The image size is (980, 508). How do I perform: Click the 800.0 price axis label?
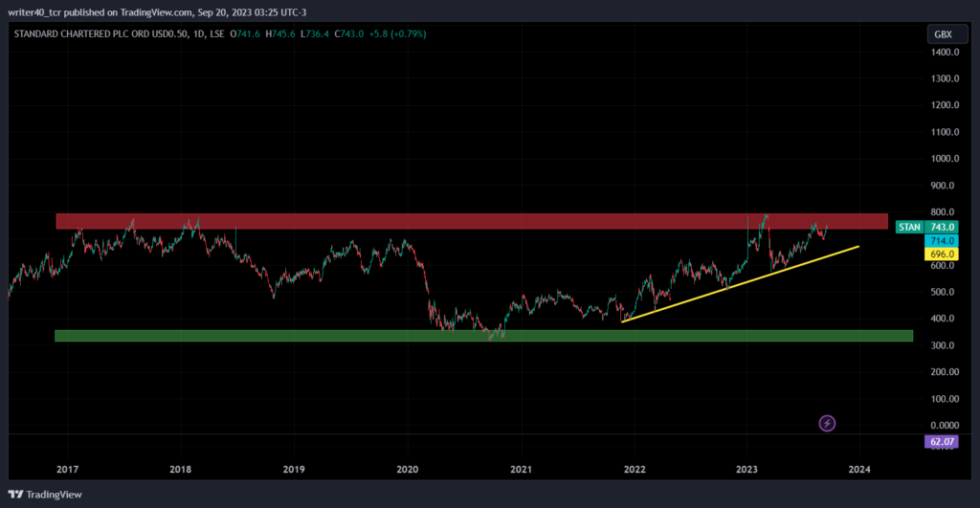[x=945, y=211]
